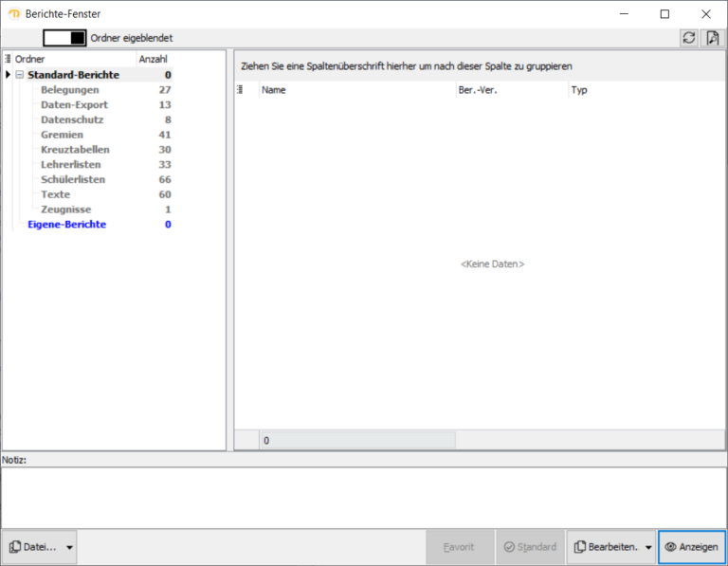Choose the Kreuztabellen folder
728x566 pixels.
point(75,150)
